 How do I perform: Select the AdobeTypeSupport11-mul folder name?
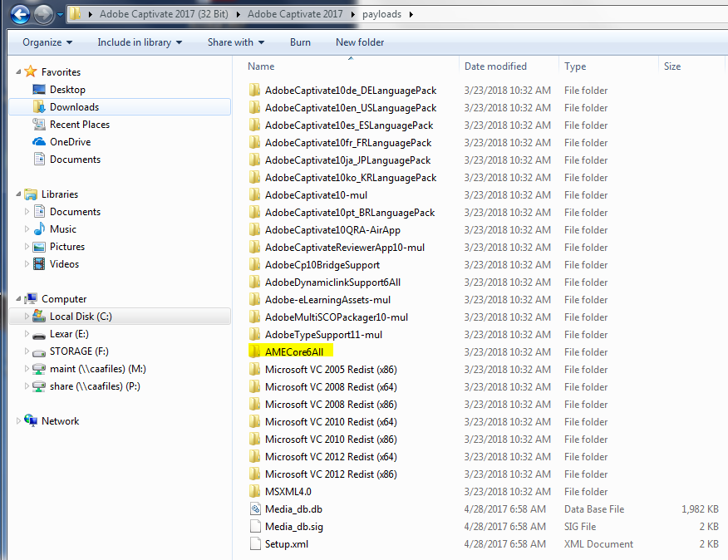pyautogui.click(x=323, y=334)
